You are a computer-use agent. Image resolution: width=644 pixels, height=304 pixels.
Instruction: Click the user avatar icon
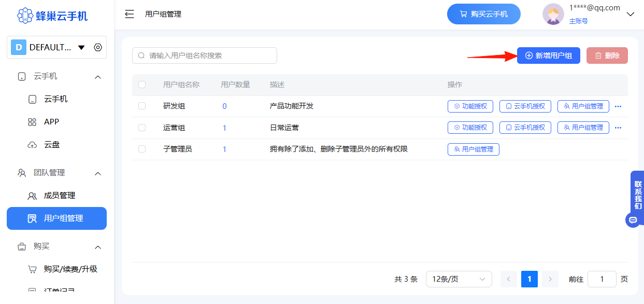[553, 14]
